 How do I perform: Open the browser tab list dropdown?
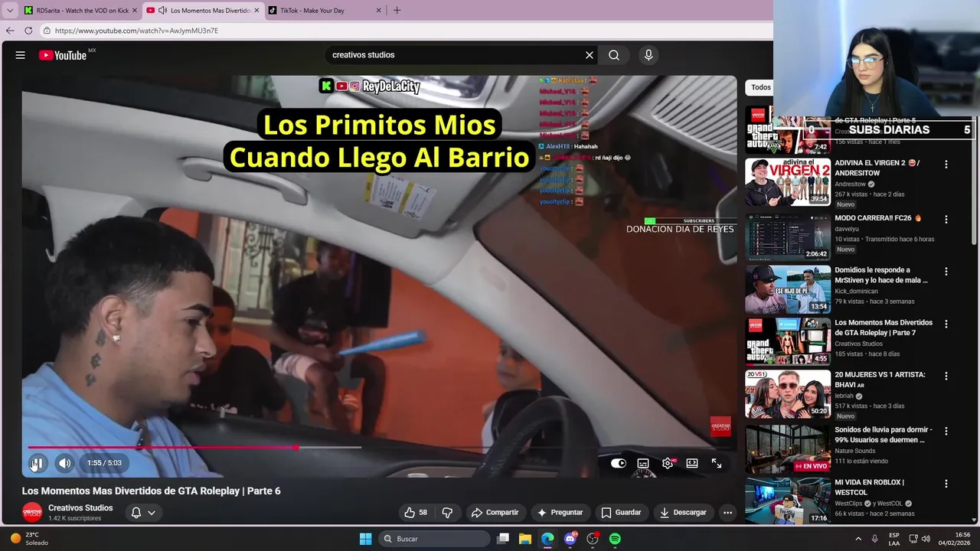coord(9,11)
